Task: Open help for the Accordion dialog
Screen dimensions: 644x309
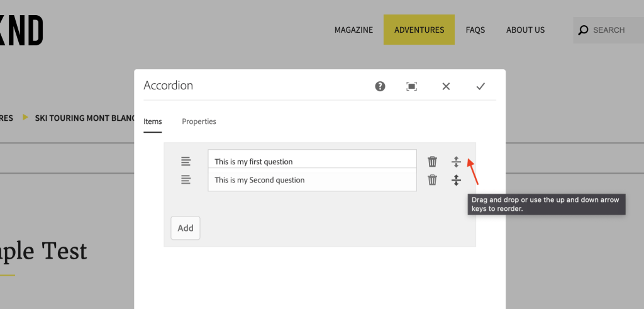Action: (x=380, y=86)
